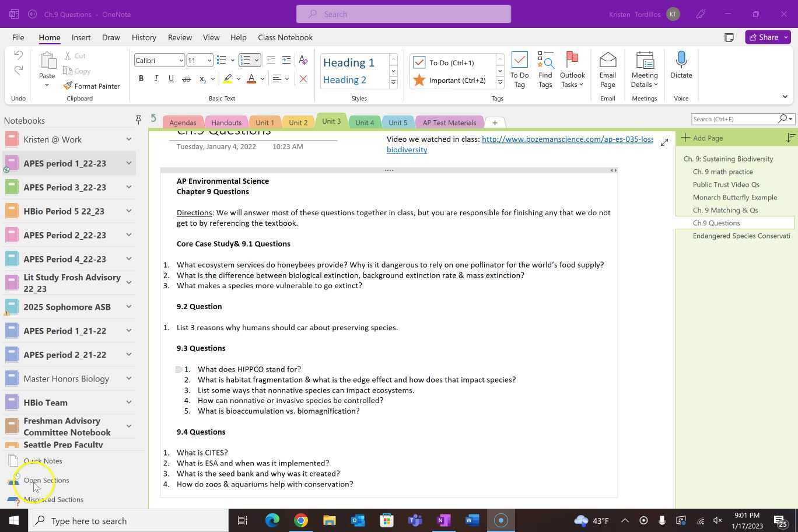The width and height of the screenshot is (798, 532).
Task: Increase indent of the paragraph
Action: click(286, 60)
